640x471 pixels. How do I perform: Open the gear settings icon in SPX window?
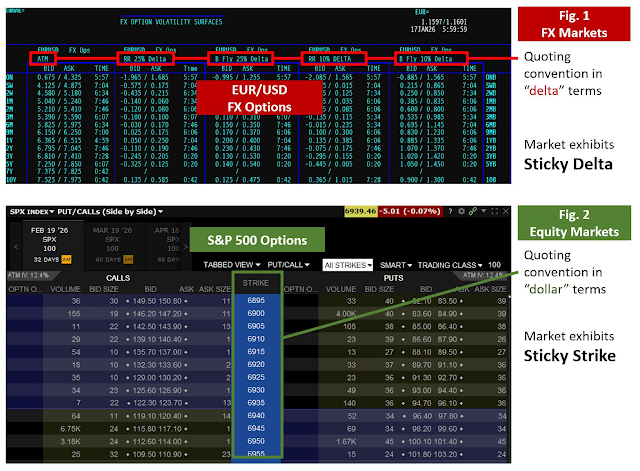pos(462,211)
